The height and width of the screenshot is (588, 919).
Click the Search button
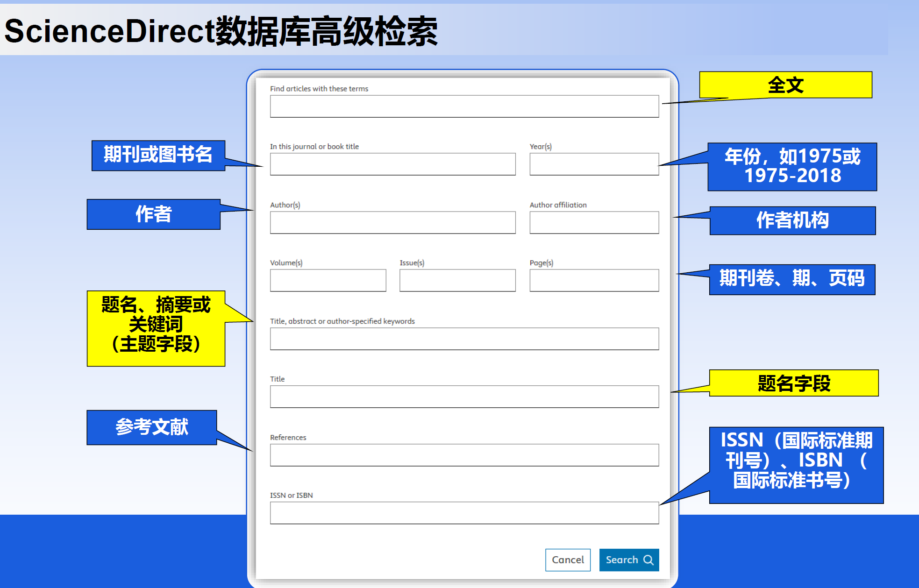point(629,560)
